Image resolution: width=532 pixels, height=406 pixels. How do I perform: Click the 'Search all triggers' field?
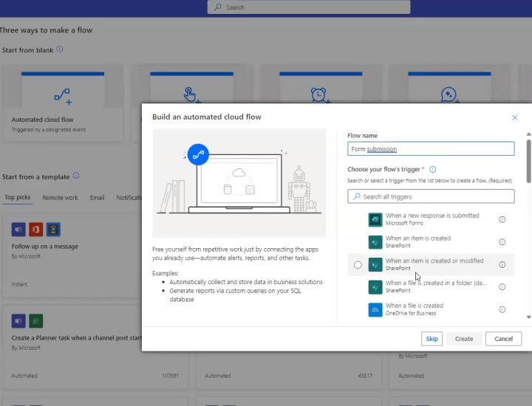[431, 196]
